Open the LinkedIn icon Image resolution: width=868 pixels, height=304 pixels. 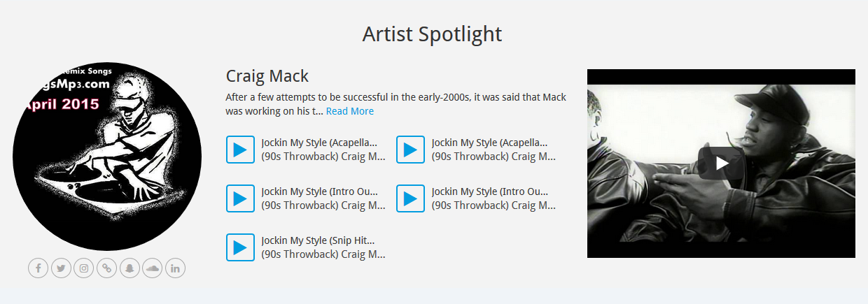tap(175, 268)
